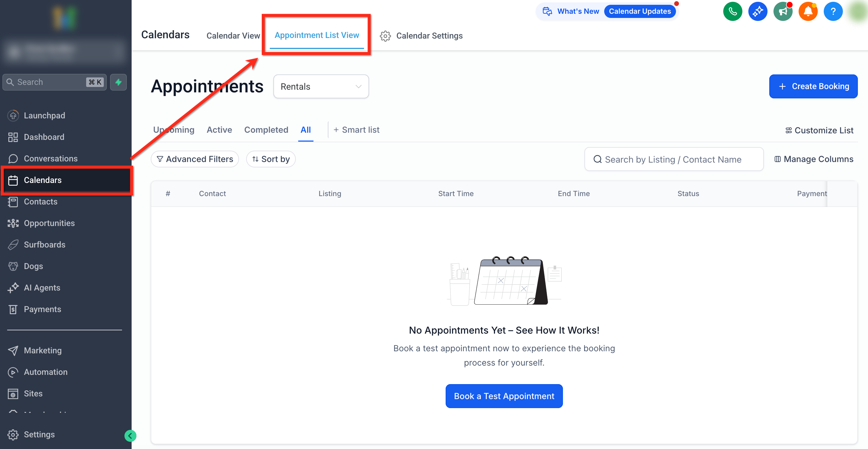Open the Sort by menu

[271, 159]
